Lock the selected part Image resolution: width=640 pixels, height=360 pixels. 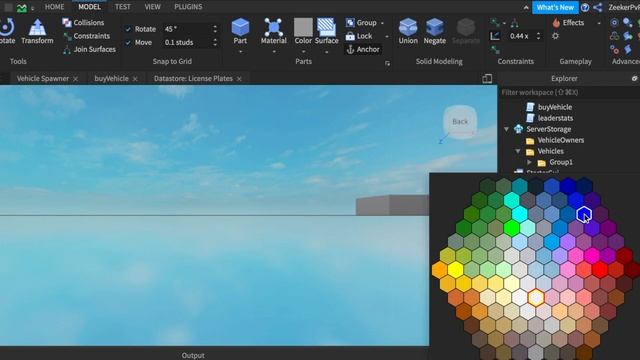(359, 36)
